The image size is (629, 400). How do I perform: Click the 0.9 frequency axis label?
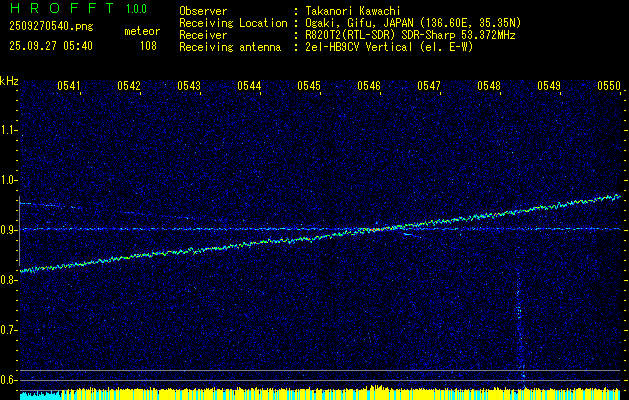coord(9,230)
